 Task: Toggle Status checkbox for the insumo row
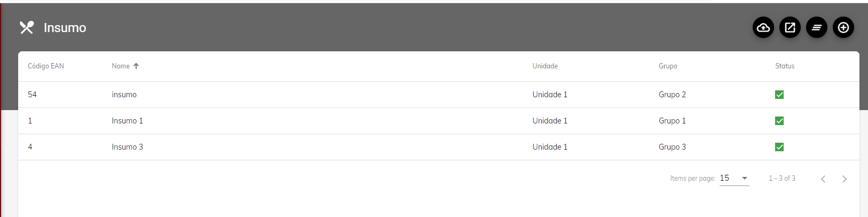click(779, 95)
